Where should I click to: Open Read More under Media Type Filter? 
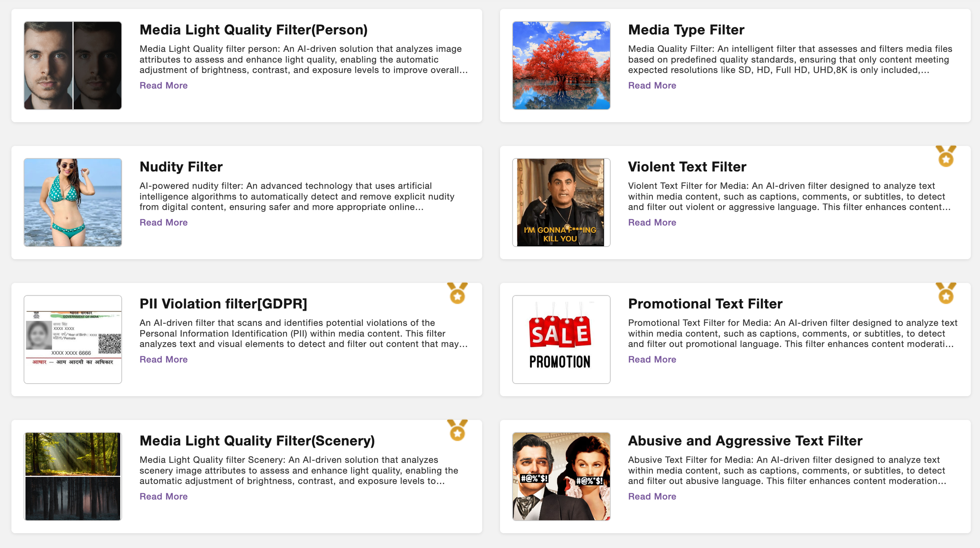(652, 85)
